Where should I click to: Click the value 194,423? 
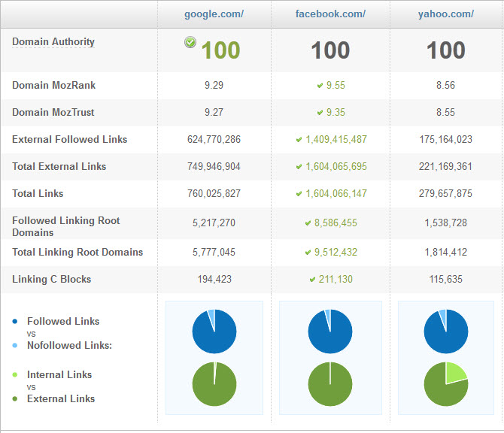point(214,279)
